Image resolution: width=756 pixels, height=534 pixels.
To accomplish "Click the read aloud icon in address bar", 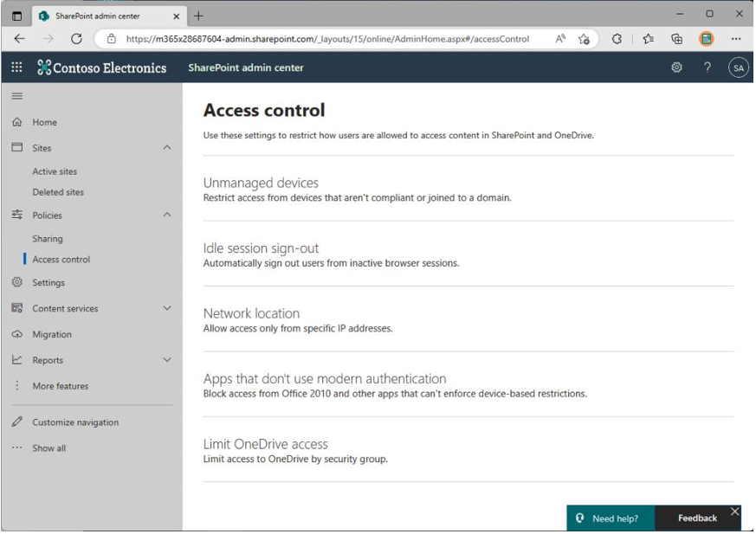I will 559,39.
